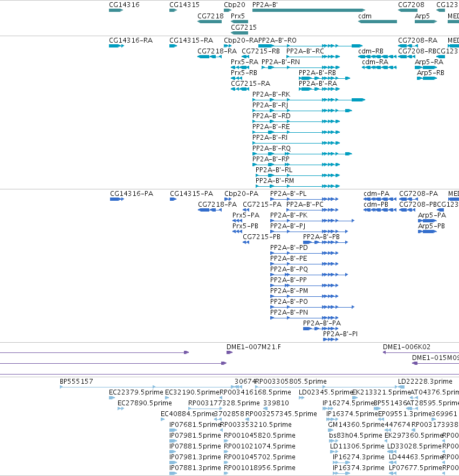The image size is (459, 476).
Task: Select the CG7215 gene label
Action: click(x=244, y=28)
